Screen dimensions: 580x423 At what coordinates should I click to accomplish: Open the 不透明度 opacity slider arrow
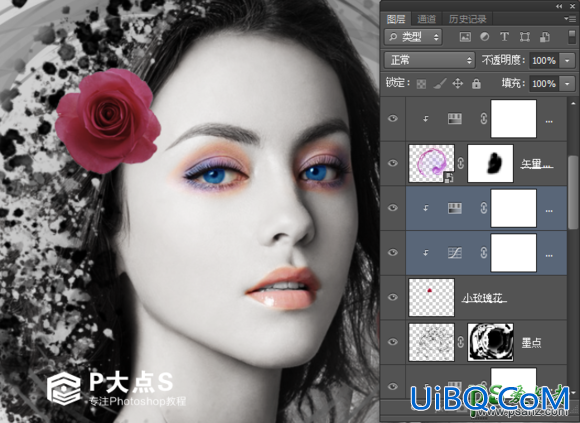[567, 61]
